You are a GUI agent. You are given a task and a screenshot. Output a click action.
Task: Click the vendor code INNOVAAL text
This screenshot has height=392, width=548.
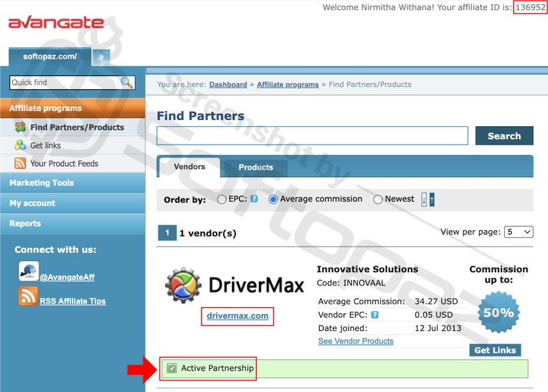coord(364,282)
